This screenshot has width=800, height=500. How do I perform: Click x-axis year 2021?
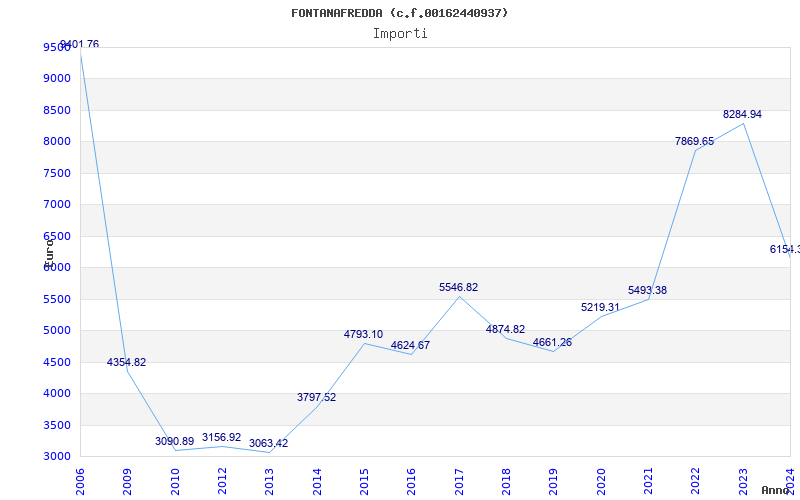tap(647, 482)
